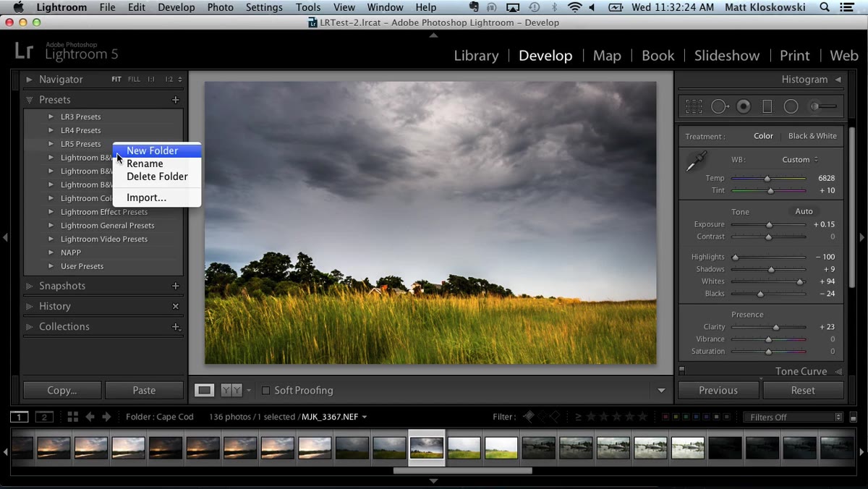Viewport: 868px width, 489px height.
Task: Click the Before/After YY view button
Action: point(231,390)
